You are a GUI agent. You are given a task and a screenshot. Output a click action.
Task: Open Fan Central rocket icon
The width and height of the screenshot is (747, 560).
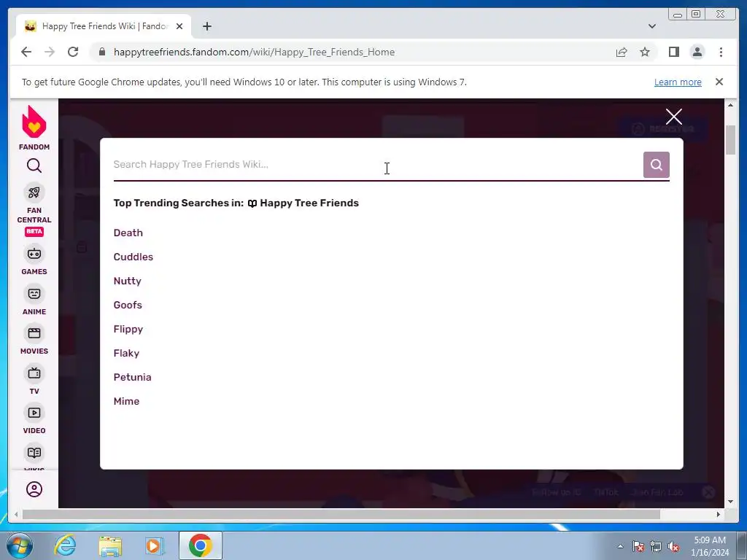click(x=34, y=192)
